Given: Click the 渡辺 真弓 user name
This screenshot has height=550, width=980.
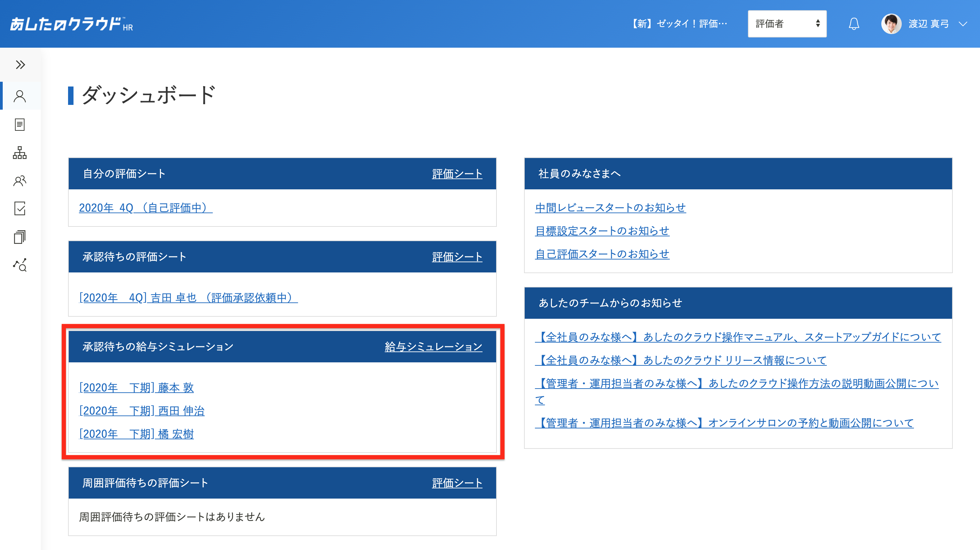Looking at the screenshot, I should [929, 24].
